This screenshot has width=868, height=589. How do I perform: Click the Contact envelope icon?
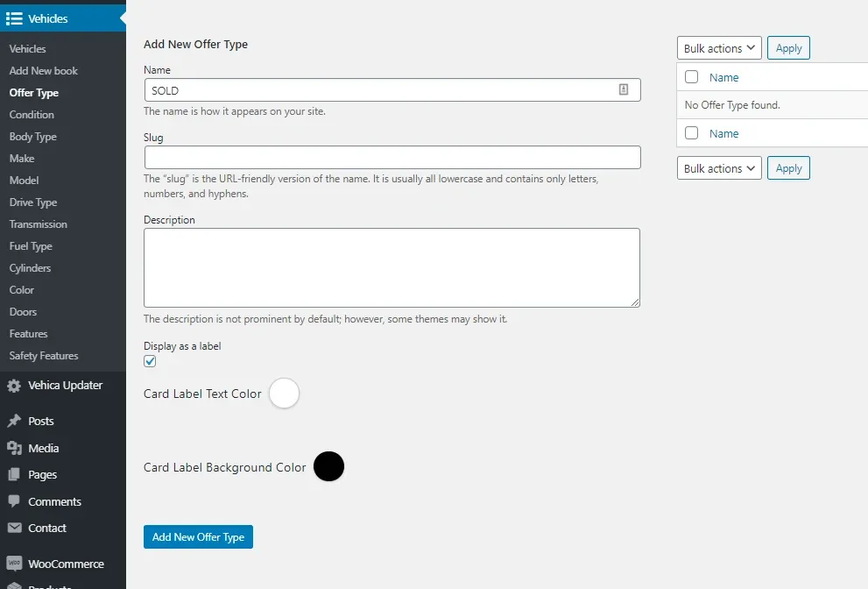tap(14, 528)
